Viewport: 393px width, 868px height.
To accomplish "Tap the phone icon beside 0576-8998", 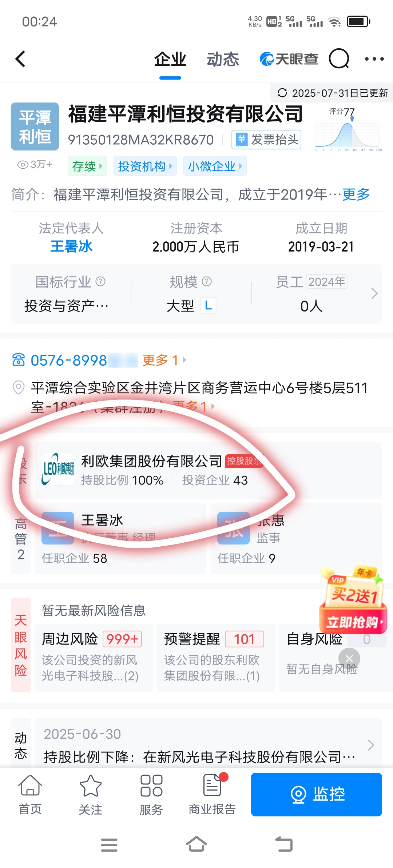I will [19, 360].
